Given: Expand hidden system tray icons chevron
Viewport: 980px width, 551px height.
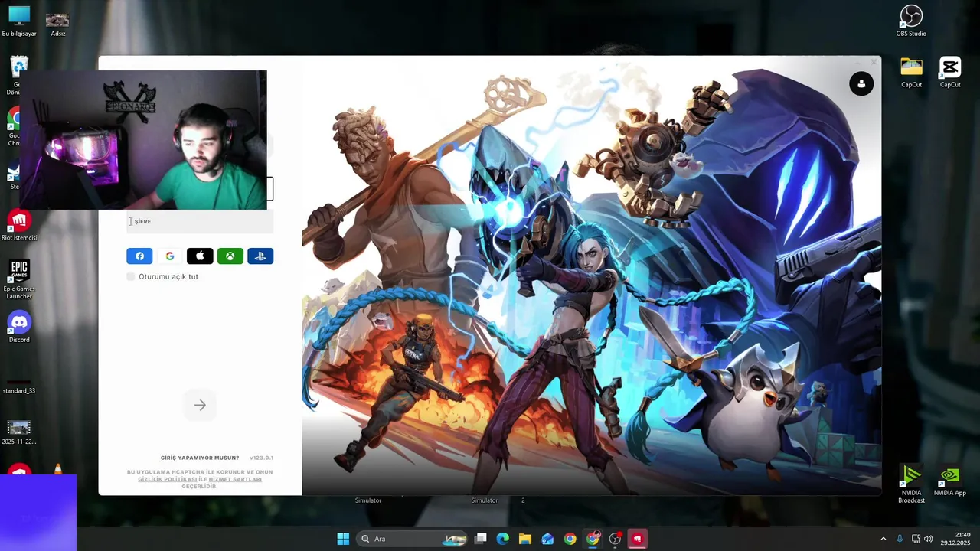Looking at the screenshot, I should pos(883,539).
